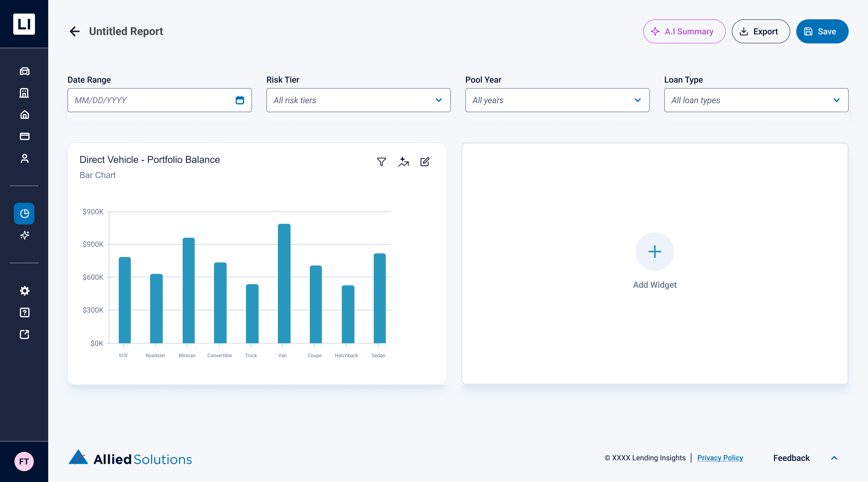The width and height of the screenshot is (868, 482).
Task: Expand the Risk Tier dropdown
Action: point(358,100)
